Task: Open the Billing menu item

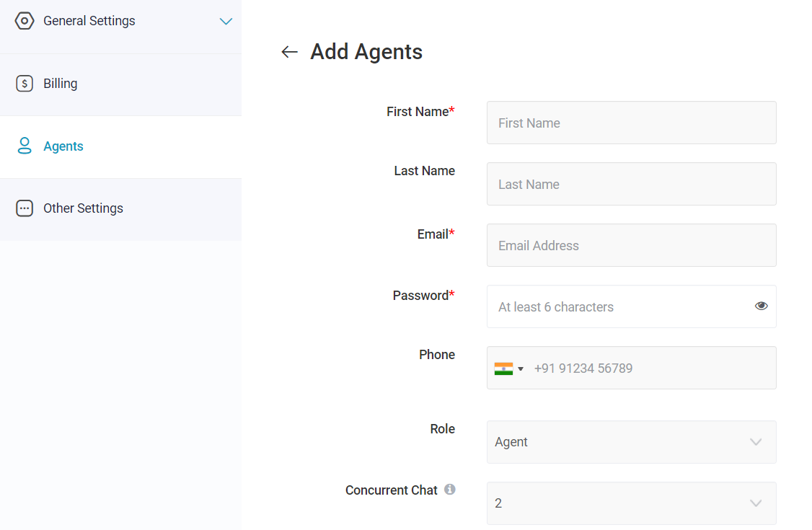Action: pos(120,84)
